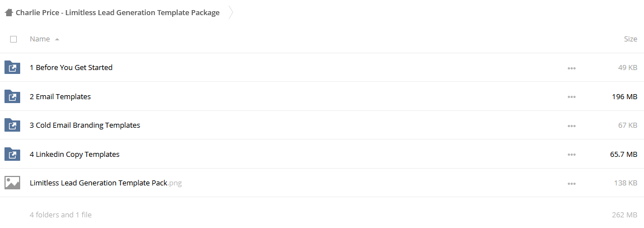The width and height of the screenshot is (644, 228).
Task: Click the sort direction arrow next to Name
Action: coord(57,39)
